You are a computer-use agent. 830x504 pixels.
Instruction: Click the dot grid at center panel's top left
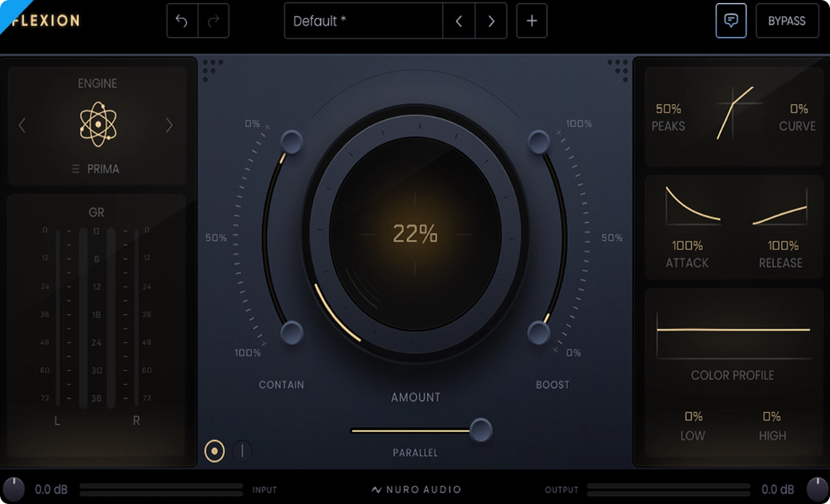(212, 70)
